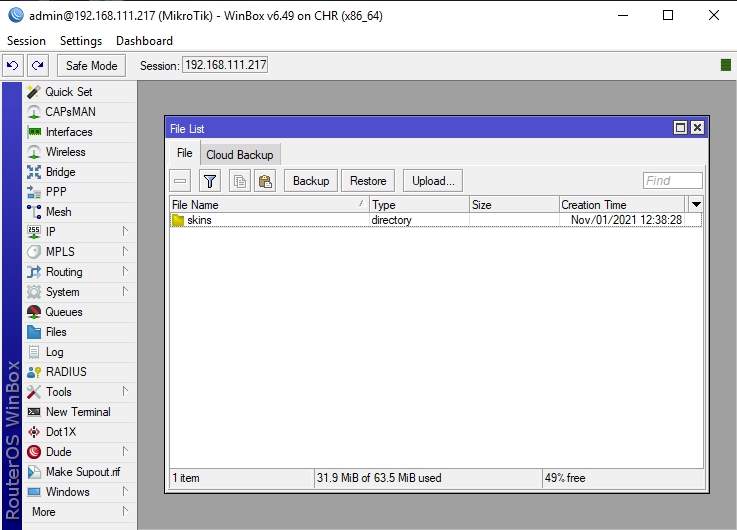This screenshot has width=737, height=530.
Task: Open the column selector dropdown arrow
Action: [x=696, y=204]
